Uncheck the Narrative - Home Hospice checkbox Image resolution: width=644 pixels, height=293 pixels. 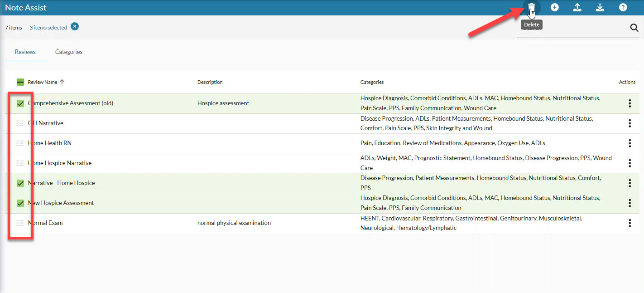tap(20, 183)
